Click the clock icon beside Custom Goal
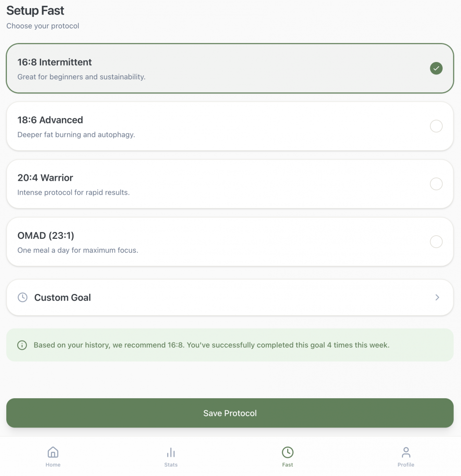 point(23,297)
